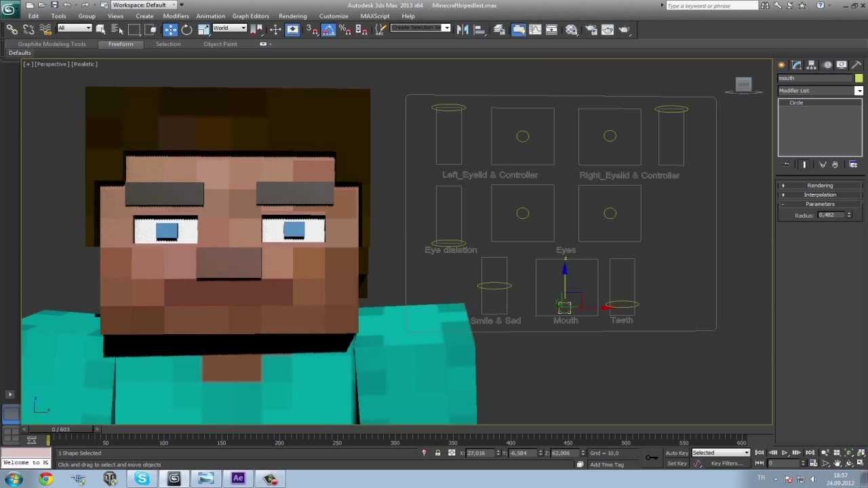
Task: Click the time slider 0 / 603 handle
Action: point(61,429)
